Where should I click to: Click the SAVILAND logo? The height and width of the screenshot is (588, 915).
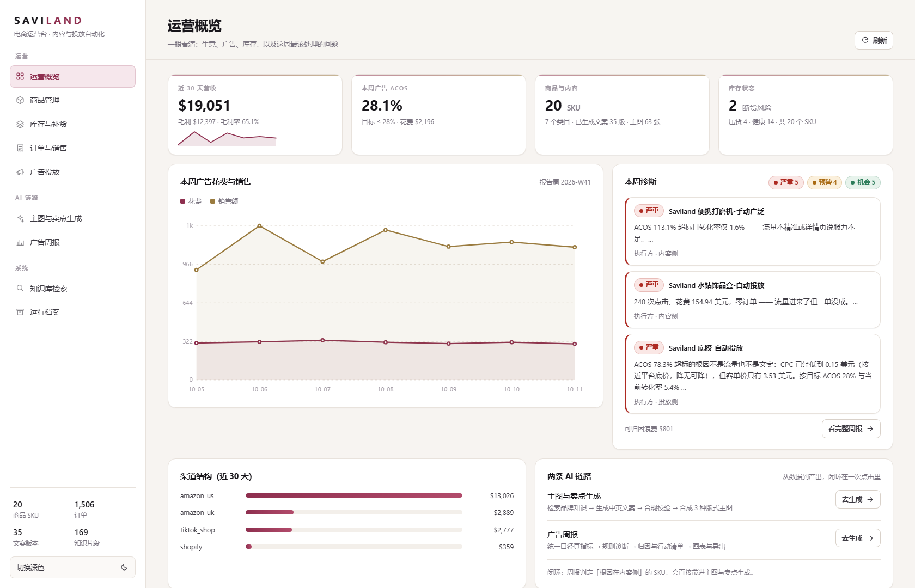(48, 21)
